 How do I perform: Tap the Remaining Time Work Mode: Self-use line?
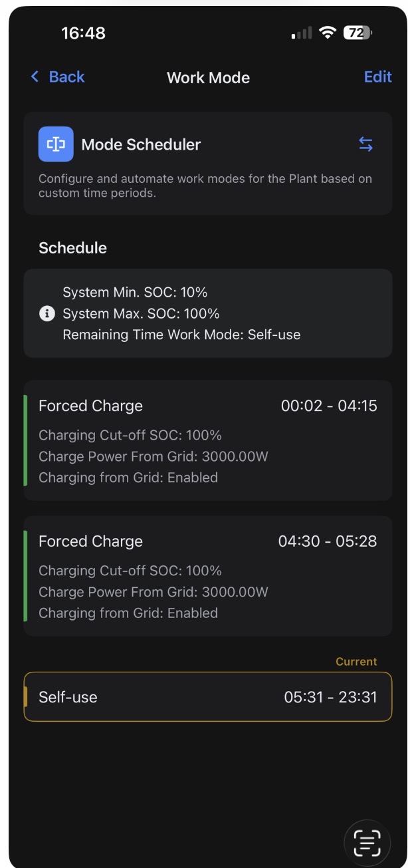[181, 335]
